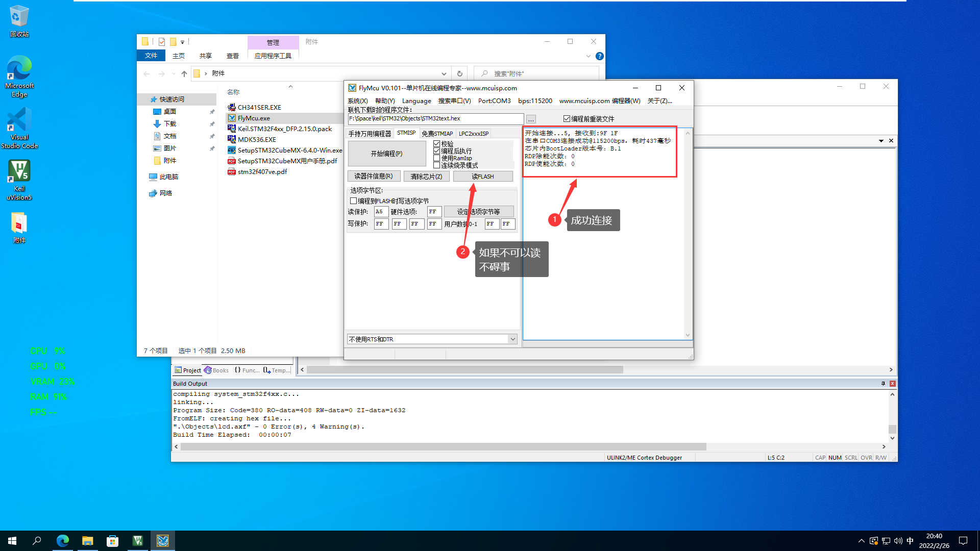The height and width of the screenshot is (551, 980).
Task: Expand the explorer address bar dropdown
Action: (x=444, y=73)
